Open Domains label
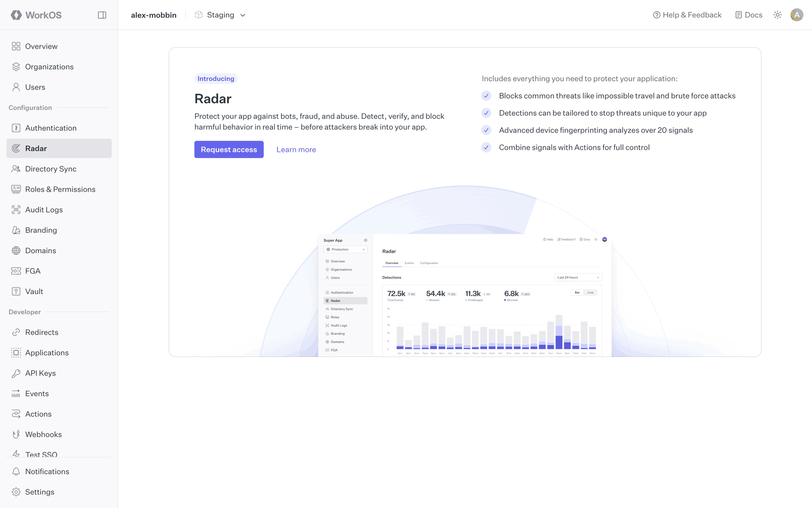Image resolution: width=812 pixels, height=508 pixels. tap(41, 250)
